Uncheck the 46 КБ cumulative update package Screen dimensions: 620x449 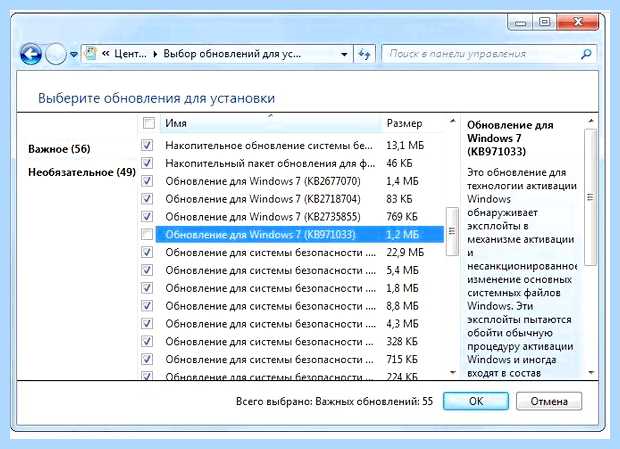pos(147,163)
